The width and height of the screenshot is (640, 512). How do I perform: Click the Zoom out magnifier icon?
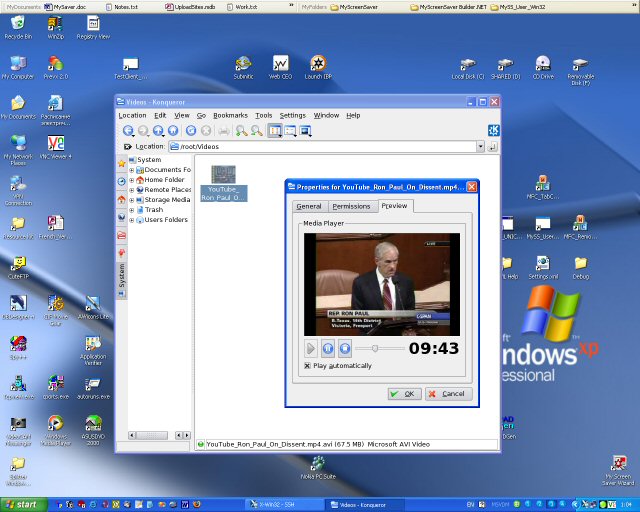[x=256, y=130]
